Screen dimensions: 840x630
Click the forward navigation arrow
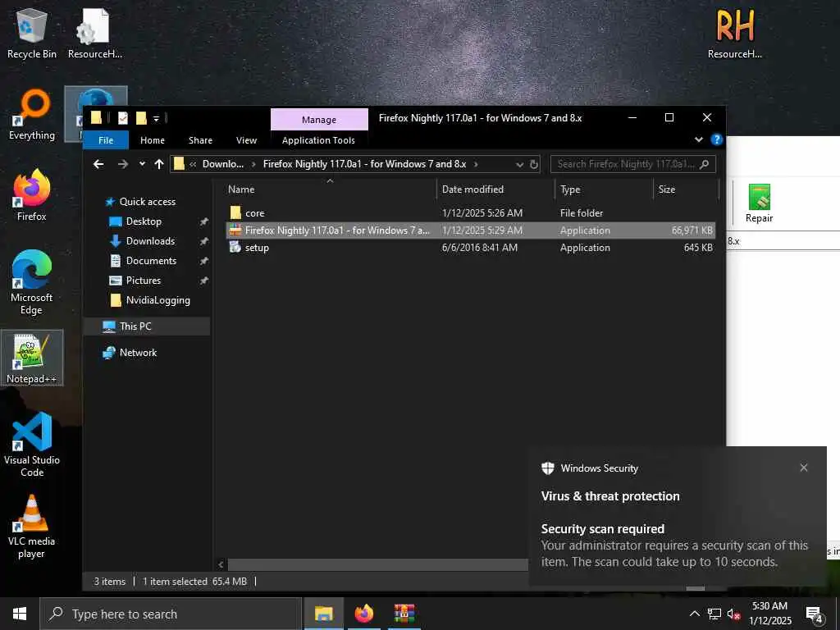tap(123, 164)
